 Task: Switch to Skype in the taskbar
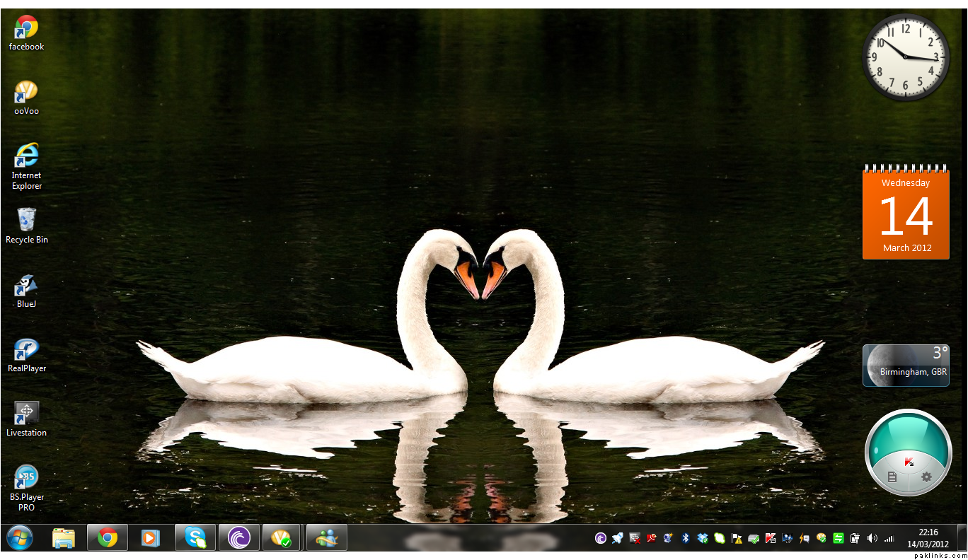(195, 538)
